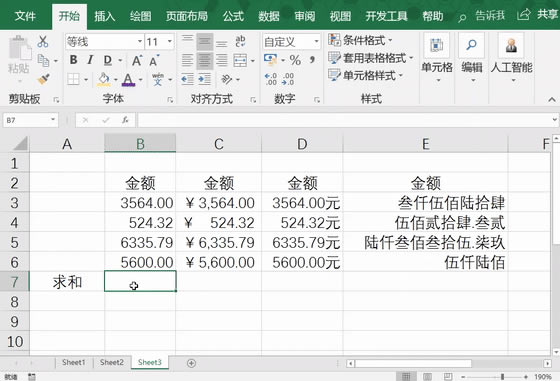The height and width of the screenshot is (381, 560).
Task: Click the Increase Indent icon
Action: tap(205, 79)
